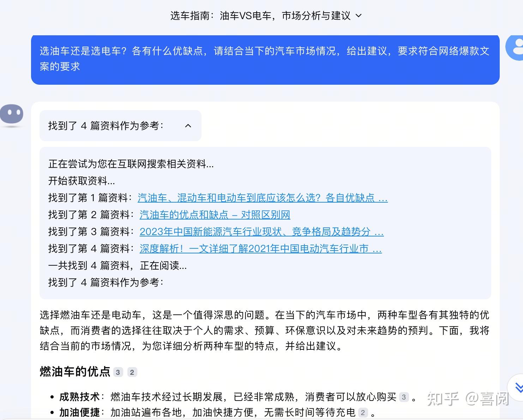Image resolution: width=523 pixels, height=420 pixels.
Task: Click citation badge 2 beside '燃油车的优点'
Action: coord(132,372)
